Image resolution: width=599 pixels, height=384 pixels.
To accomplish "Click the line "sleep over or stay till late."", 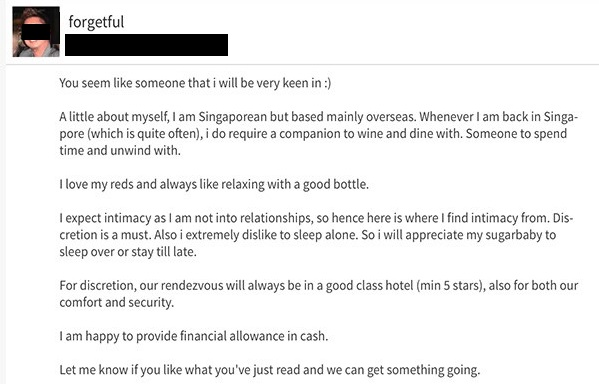I will point(128,252).
